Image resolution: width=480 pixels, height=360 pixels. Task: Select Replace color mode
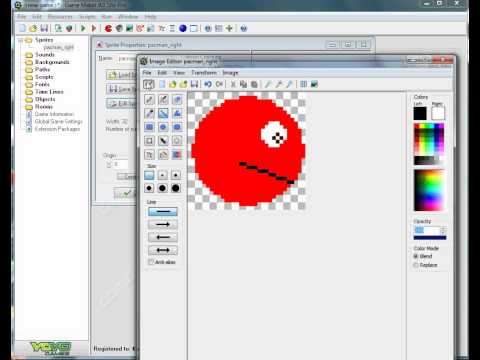[x=416, y=265]
